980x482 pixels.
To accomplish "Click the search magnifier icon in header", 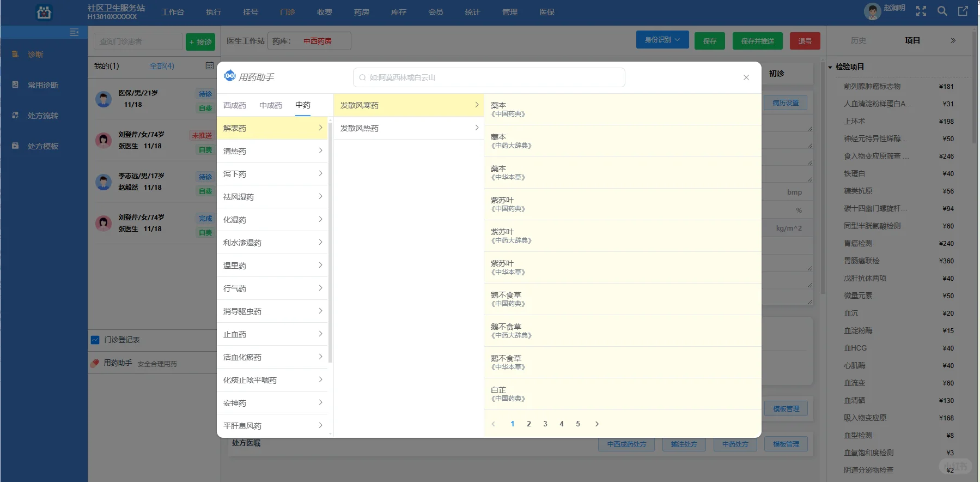I will pos(942,11).
